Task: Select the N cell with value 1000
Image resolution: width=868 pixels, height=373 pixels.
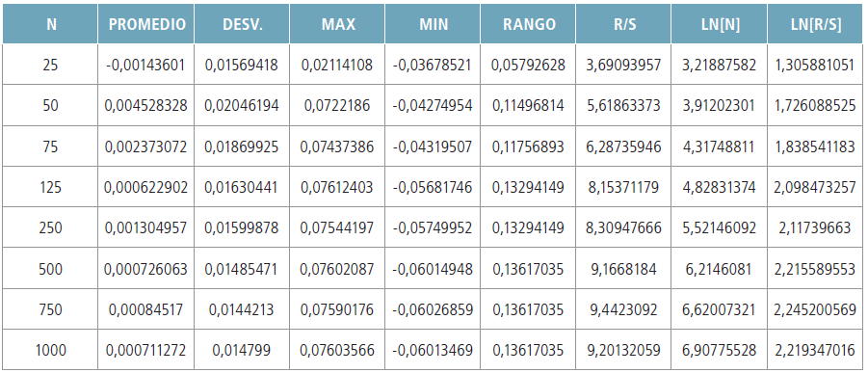Action: pyautogui.click(x=50, y=350)
